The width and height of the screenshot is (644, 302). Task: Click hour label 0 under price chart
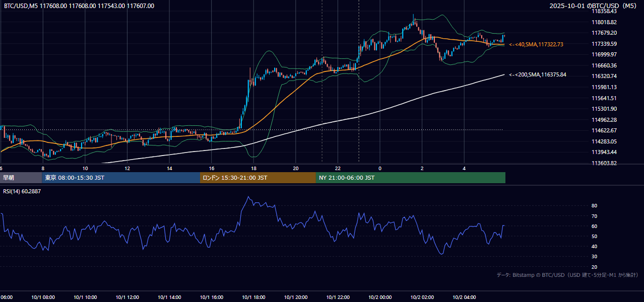[x=380, y=168]
